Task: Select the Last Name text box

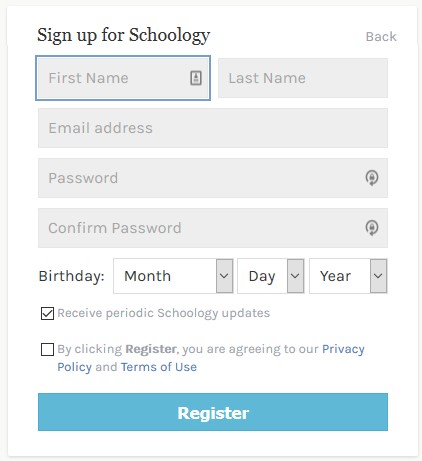Action: point(303,78)
